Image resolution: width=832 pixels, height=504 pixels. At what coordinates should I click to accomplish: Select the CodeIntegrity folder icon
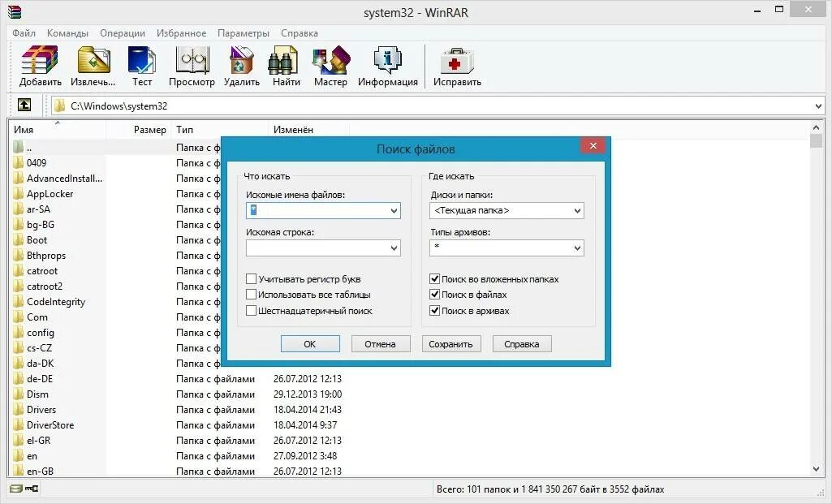[x=19, y=301]
